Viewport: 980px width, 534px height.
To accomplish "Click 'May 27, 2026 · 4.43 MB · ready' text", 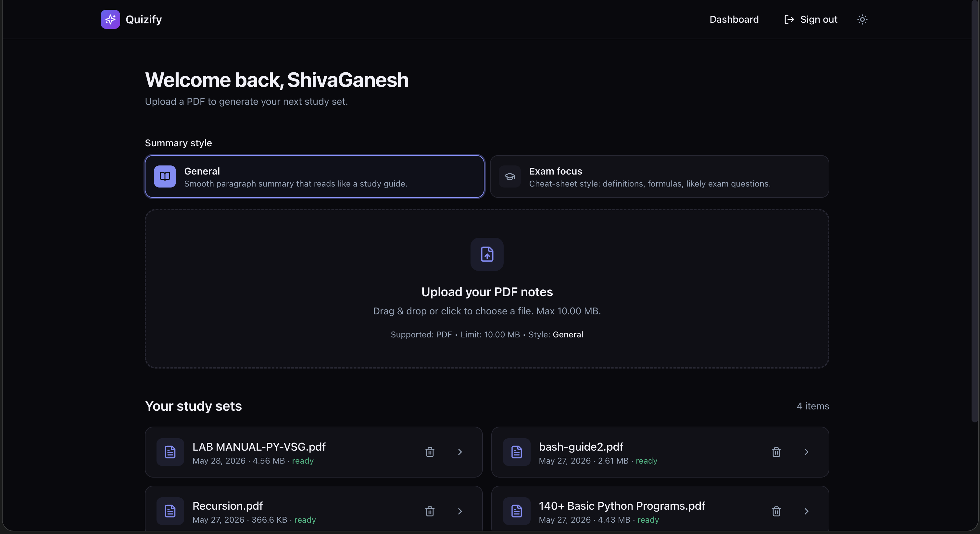I will (x=599, y=519).
